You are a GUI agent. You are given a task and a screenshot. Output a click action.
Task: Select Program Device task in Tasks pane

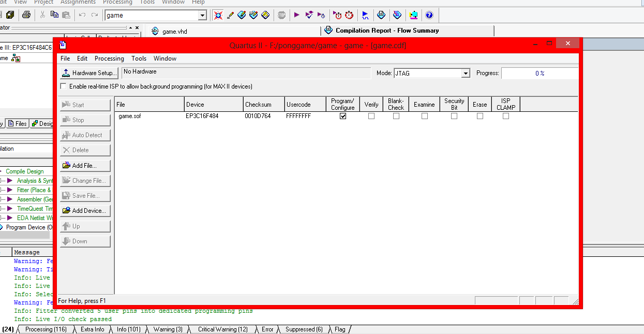pos(29,227)
